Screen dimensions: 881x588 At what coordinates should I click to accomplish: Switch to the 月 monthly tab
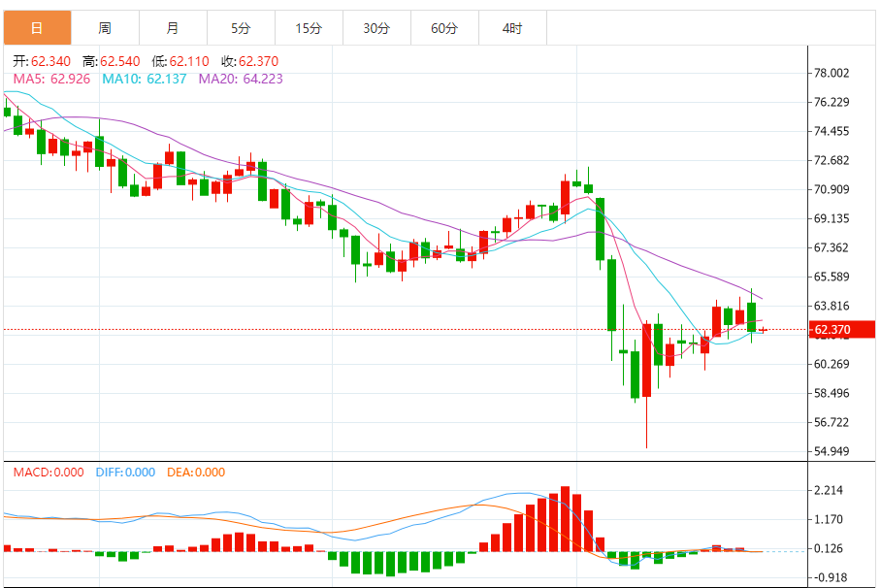[173, 27]
